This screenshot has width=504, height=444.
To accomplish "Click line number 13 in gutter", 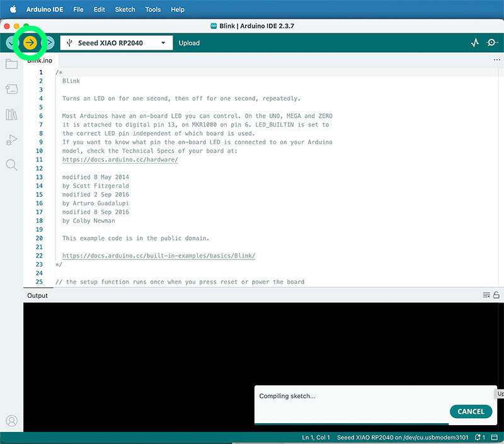I will pyautogui.click(x=39, y=177).
